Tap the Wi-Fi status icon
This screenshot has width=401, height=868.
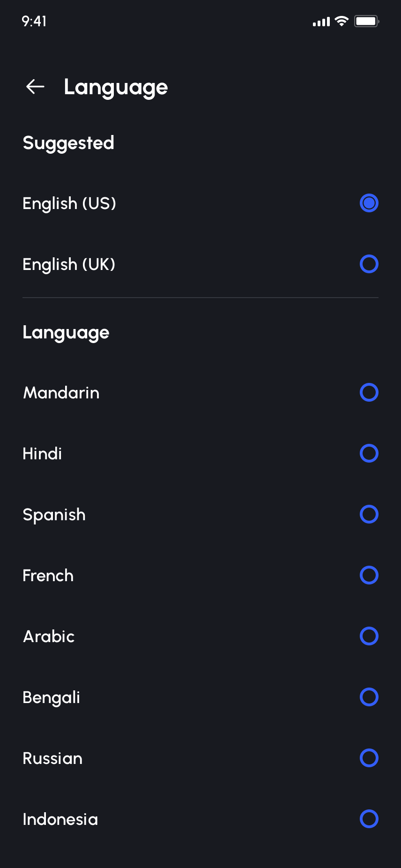tap(342, 21)
